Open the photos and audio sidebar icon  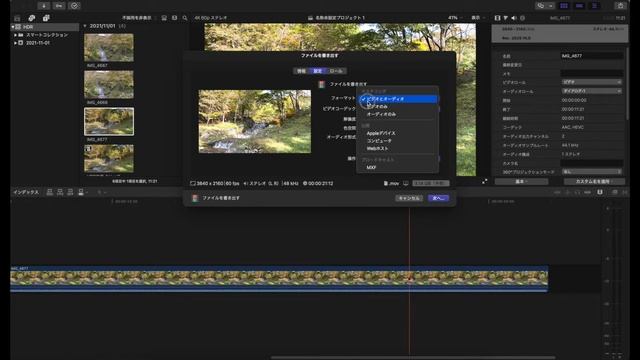tap(31, 18)
